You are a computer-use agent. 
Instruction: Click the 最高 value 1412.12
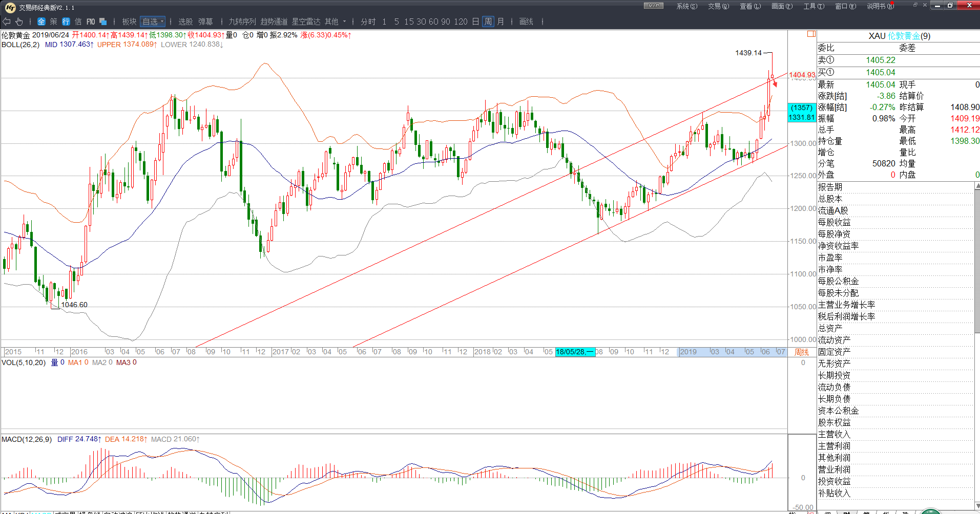coord(965,130)
